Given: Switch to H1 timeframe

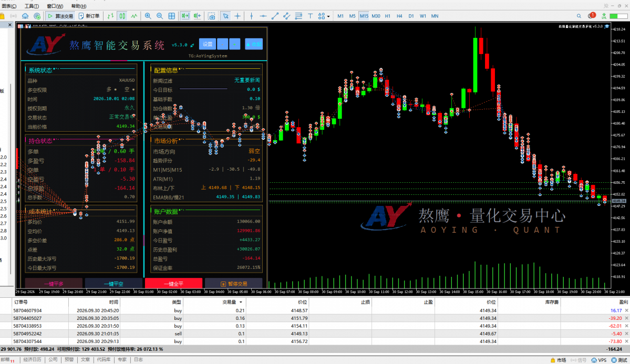Looking at the screenshot, I should coord(387,16).
